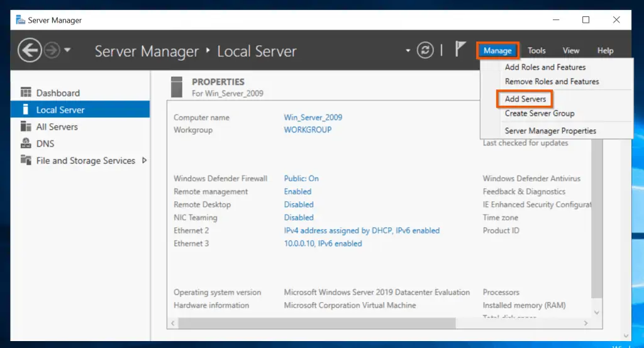
Task: Click Disabled link for NIC Teaming
Action: tap(299, 217)
